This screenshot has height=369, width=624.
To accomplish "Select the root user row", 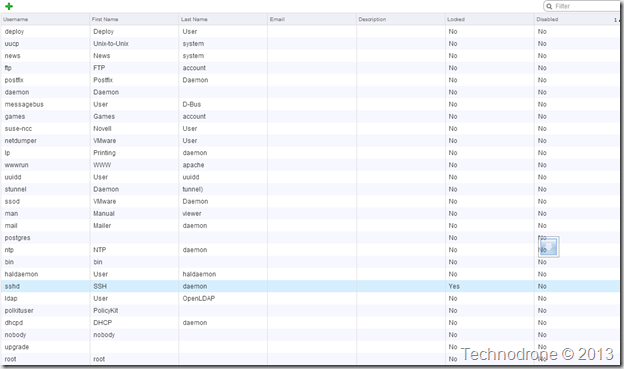I will click(x=310, y=359).
